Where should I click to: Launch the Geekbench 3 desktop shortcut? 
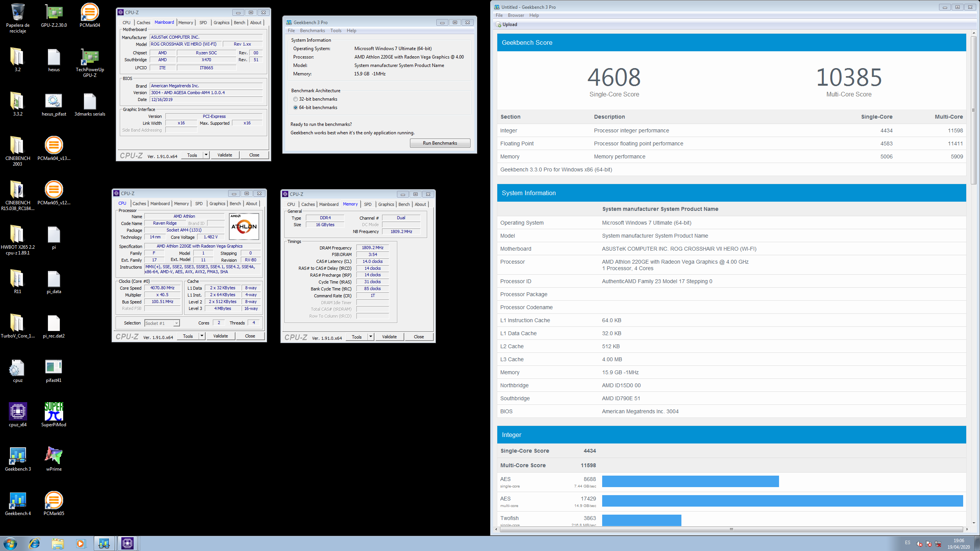18,459
